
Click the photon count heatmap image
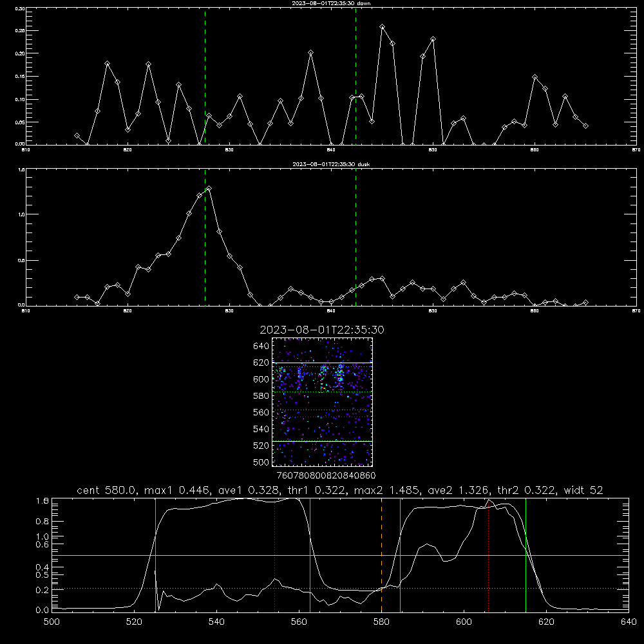pyautogui.click(x=322, y=402)
